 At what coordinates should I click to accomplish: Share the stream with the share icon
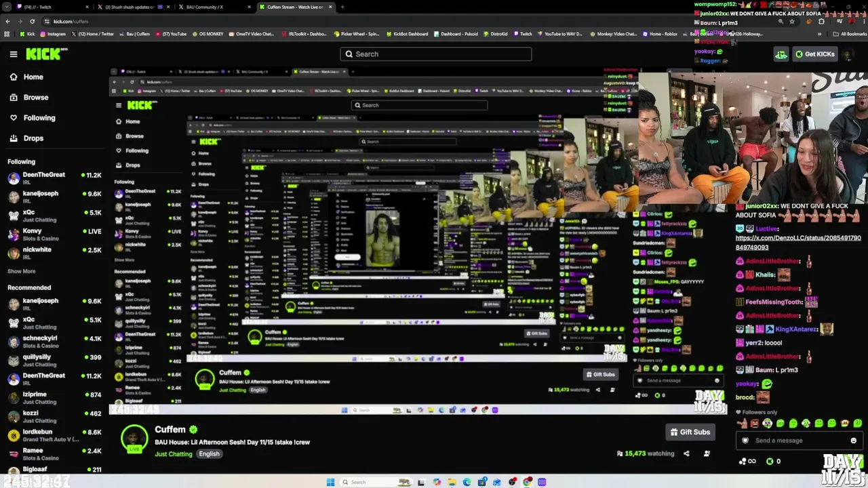pyautogui.click(x=686, y=454)
